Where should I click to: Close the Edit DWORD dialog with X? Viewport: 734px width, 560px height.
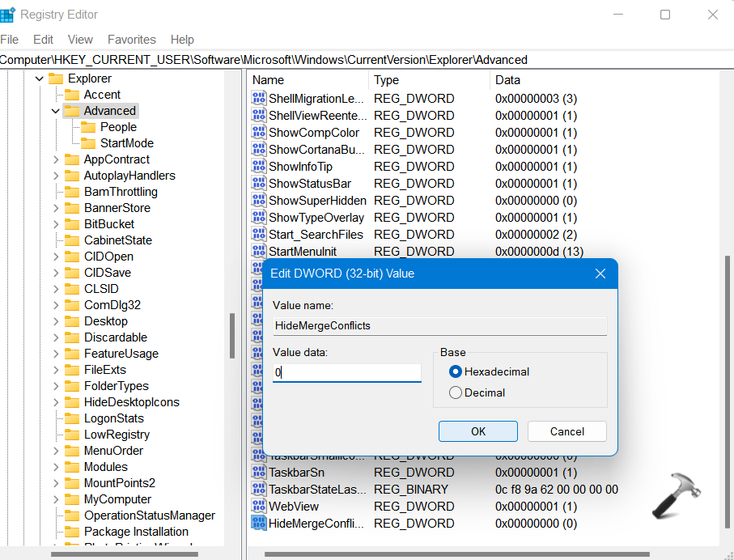600,274
